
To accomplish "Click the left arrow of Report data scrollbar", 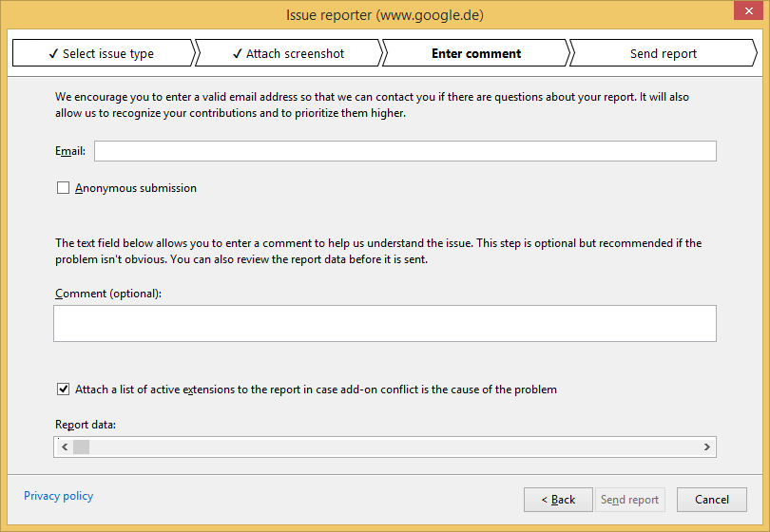I will click(65, 447).
